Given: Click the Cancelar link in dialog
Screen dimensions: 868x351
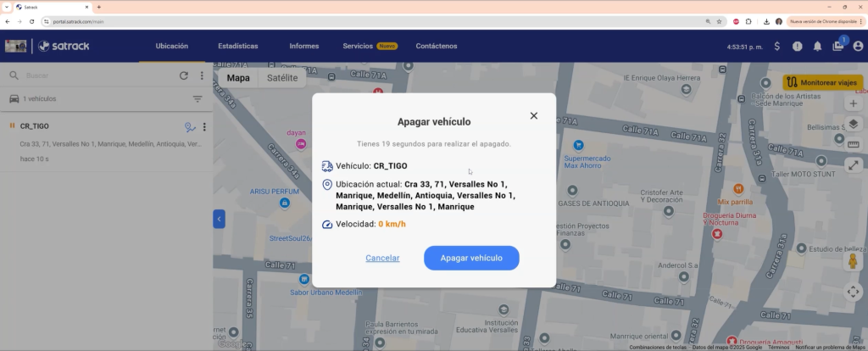Looking at the screenshot, I should click(x=382, y=258).
